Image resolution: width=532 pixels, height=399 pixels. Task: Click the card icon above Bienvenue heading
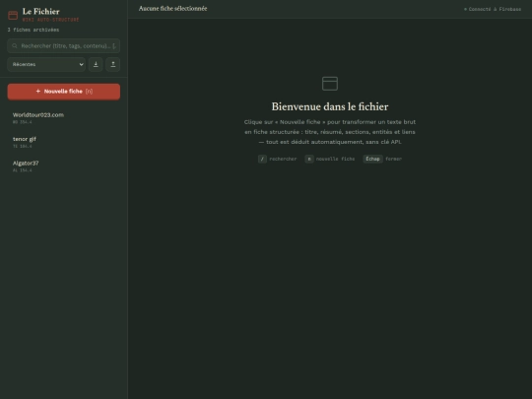[330, 84]
